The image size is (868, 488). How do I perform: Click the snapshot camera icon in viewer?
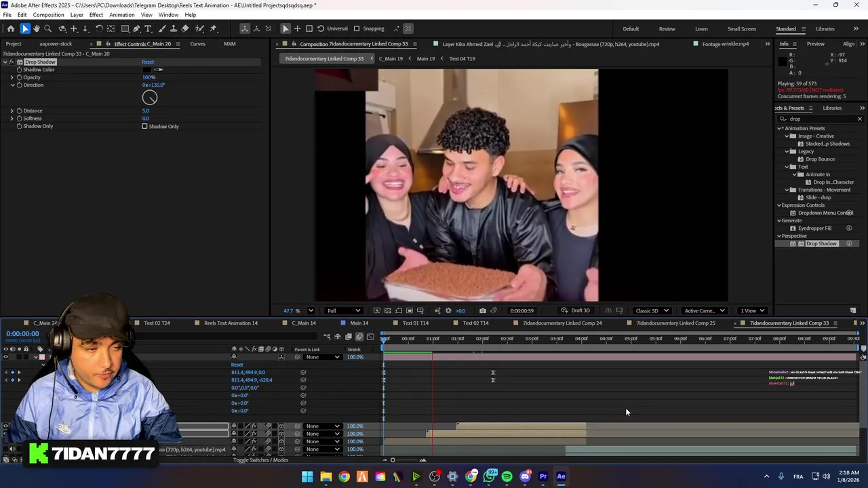point(482,310)
